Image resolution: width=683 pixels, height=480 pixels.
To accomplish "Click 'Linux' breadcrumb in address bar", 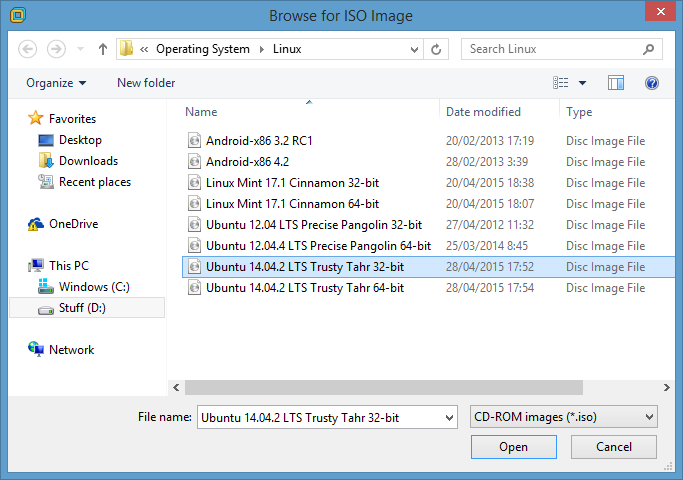I will (x=287, y=49).
